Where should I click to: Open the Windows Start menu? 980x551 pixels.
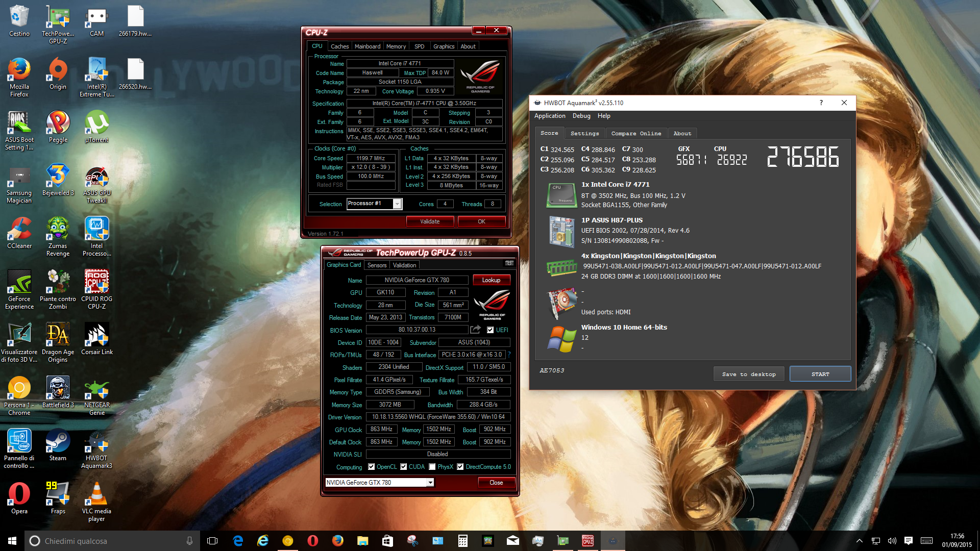click(x=12, y=541)
